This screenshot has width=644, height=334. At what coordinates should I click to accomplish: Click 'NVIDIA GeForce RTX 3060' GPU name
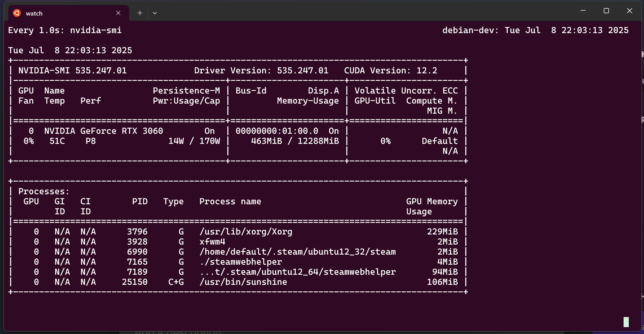pyautogui.click(x=103, y=131)
